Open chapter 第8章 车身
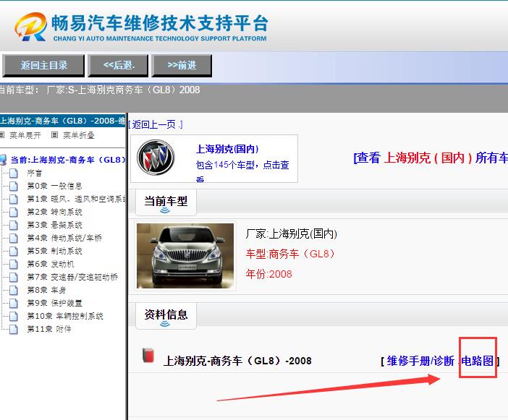Screen dimensions: 508x420 click(46, 290)
